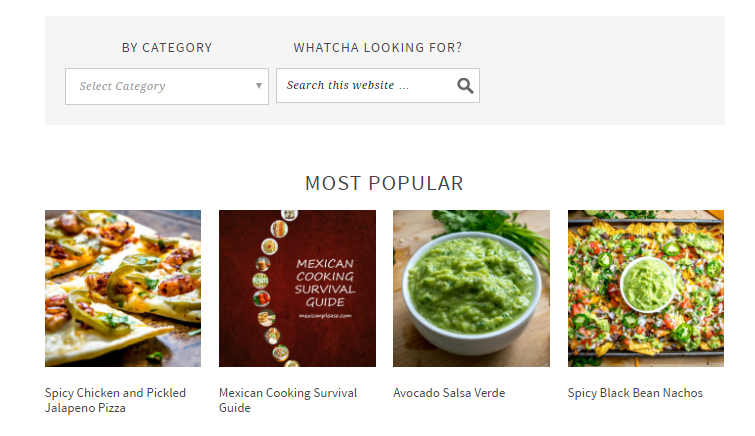The image size is (755, 436).
Task: Go to Spicy Black Bean Nachos recipe link
Action: click(635, 393)
